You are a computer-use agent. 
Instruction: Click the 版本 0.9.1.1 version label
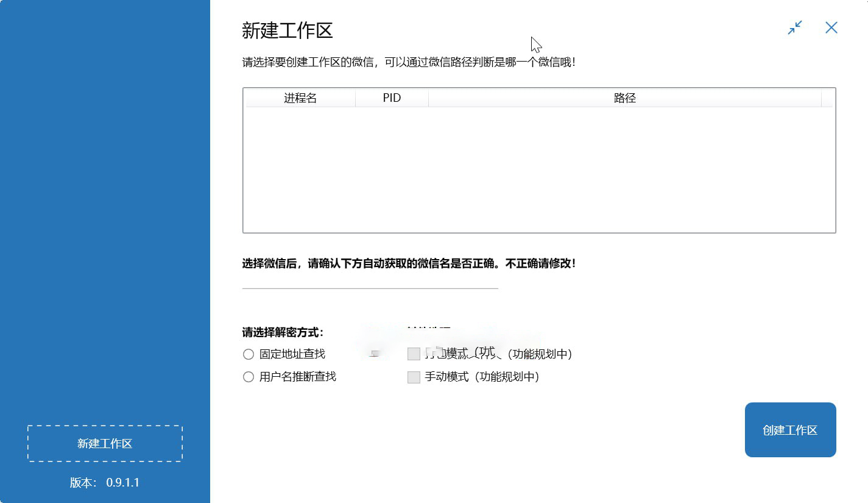pos(105,483)
